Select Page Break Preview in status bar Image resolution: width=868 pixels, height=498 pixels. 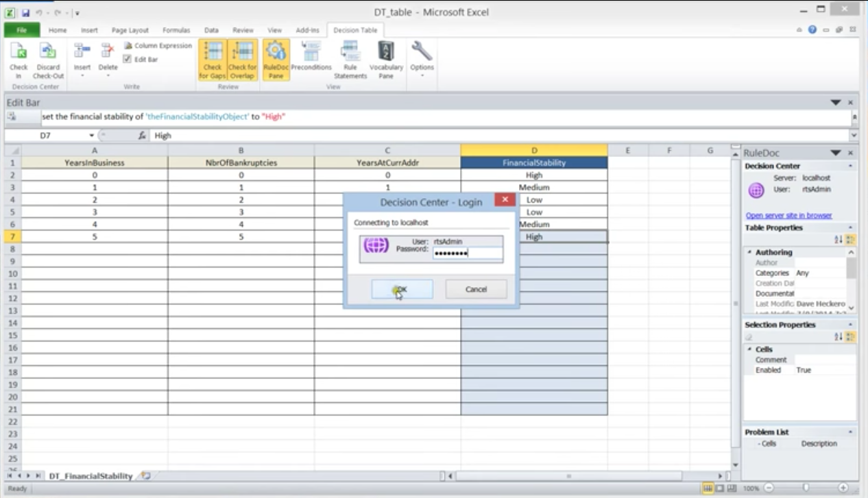coord(732,488)
